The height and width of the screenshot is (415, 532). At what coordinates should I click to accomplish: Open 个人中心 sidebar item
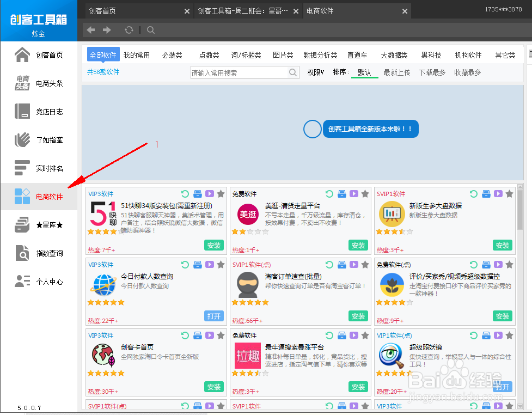[x=39, y=282]
